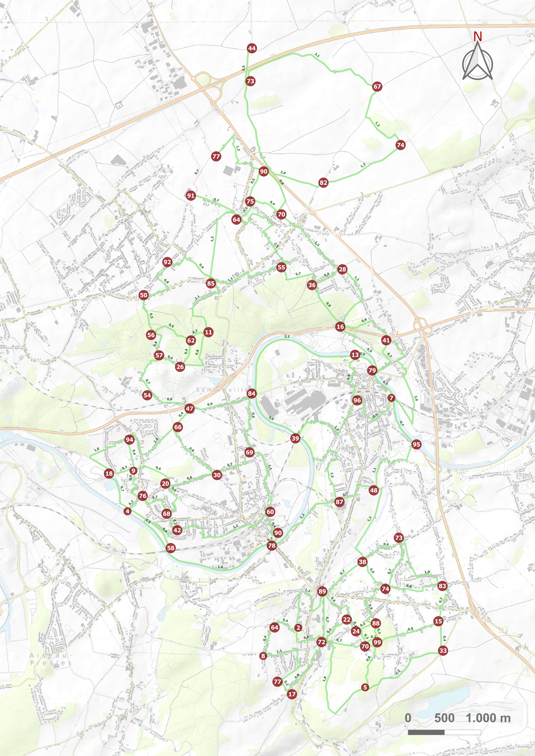Click node marker 91
Viewport: 535px width, 756px height.
click(191, 196)
